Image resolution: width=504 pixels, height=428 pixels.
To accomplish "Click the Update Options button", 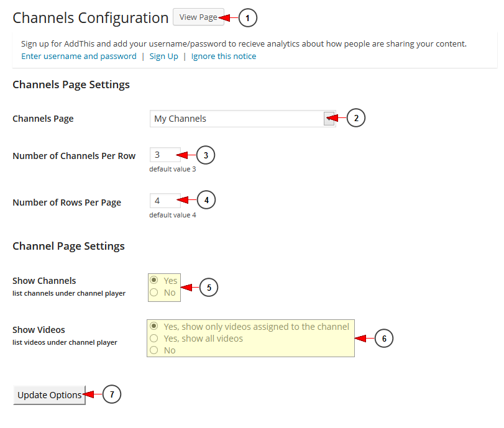I will click(49, 395).
